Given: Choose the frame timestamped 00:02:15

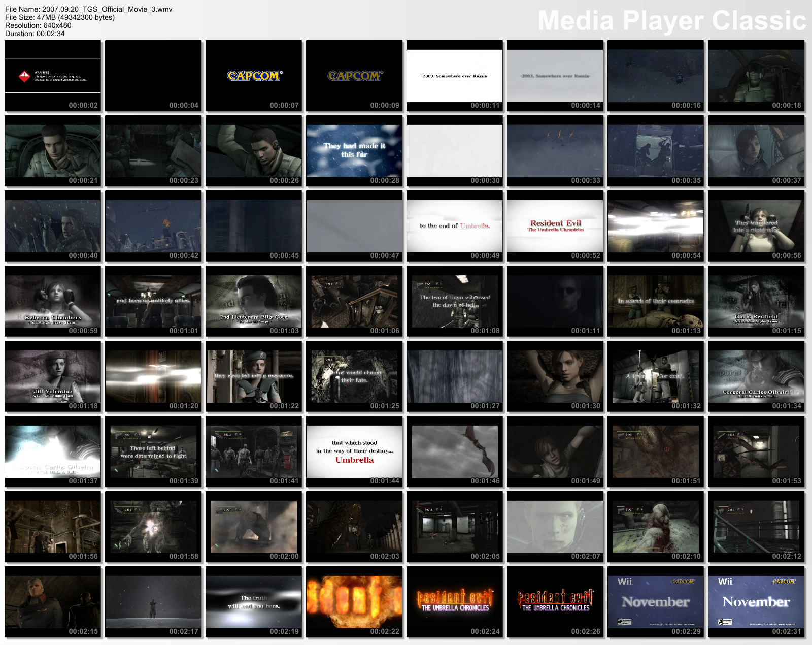Looking at the screenshot, I should pyautogui.click(x=53, y=602).
